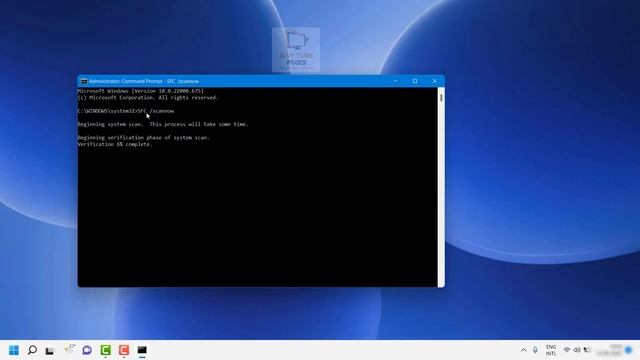Open the clock and date flyout
Image resolution: width=640 pixels, height=360 pixels.
609,350
